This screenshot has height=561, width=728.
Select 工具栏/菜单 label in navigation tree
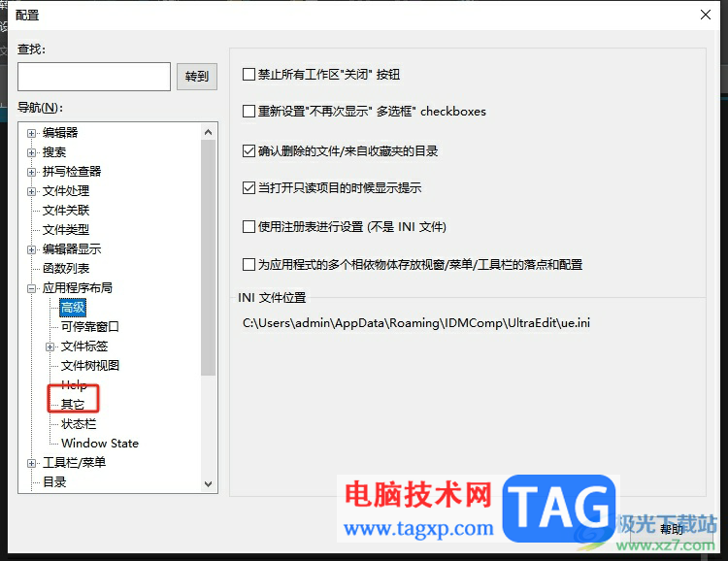75,463
